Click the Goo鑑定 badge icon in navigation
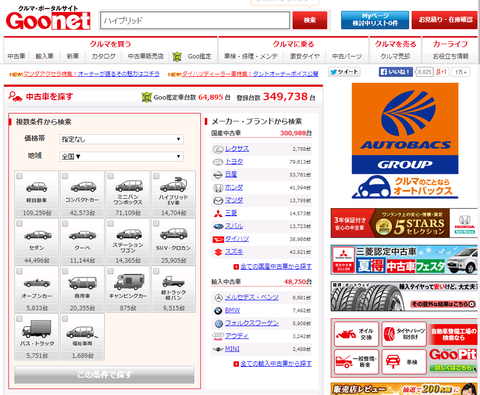480x395 pixels. click(177, 57)
